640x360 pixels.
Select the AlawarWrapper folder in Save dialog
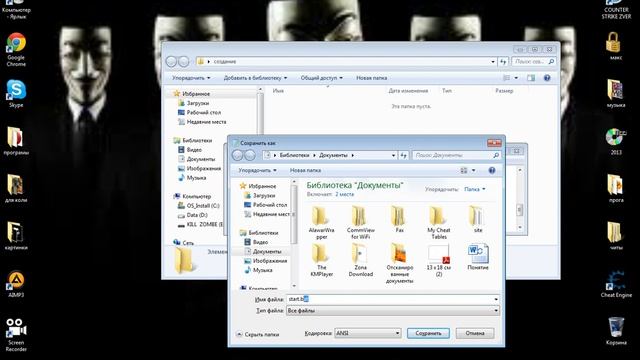click(x=321, y=222)
